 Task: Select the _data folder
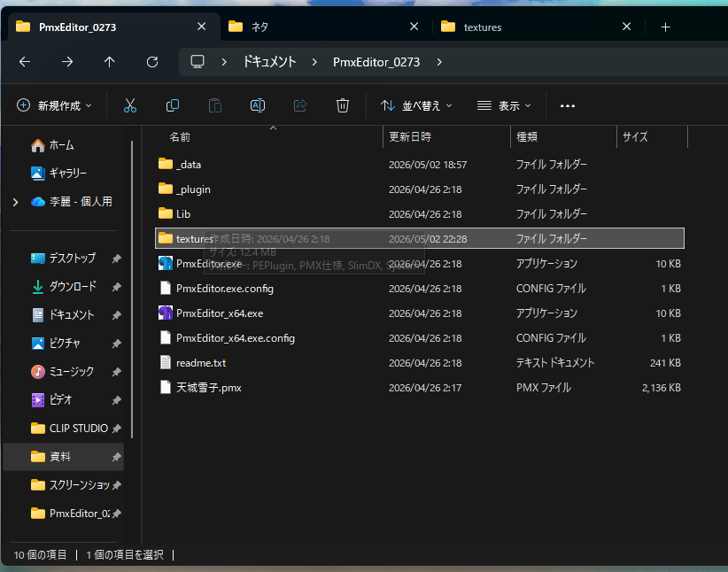tap(420, 165)
